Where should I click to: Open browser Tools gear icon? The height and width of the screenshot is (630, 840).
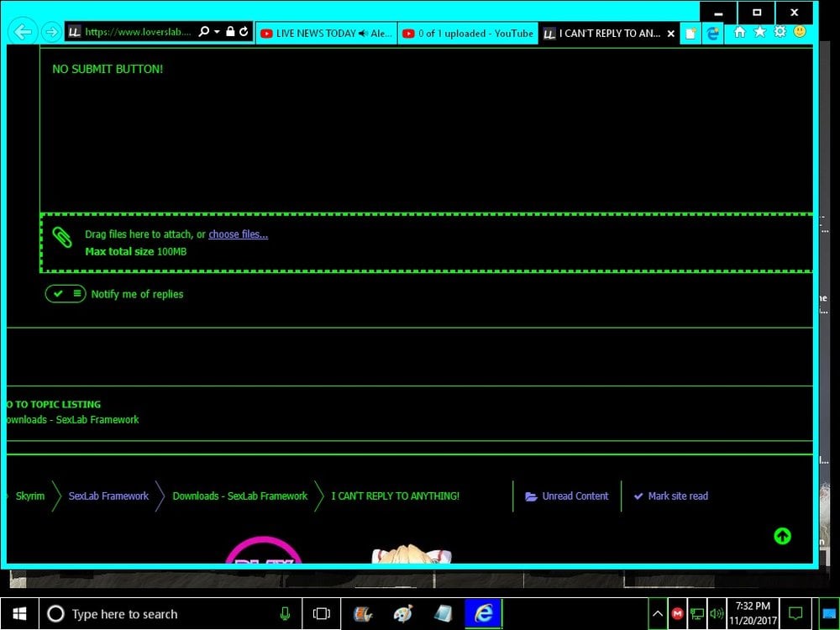(x=780, y=32)
